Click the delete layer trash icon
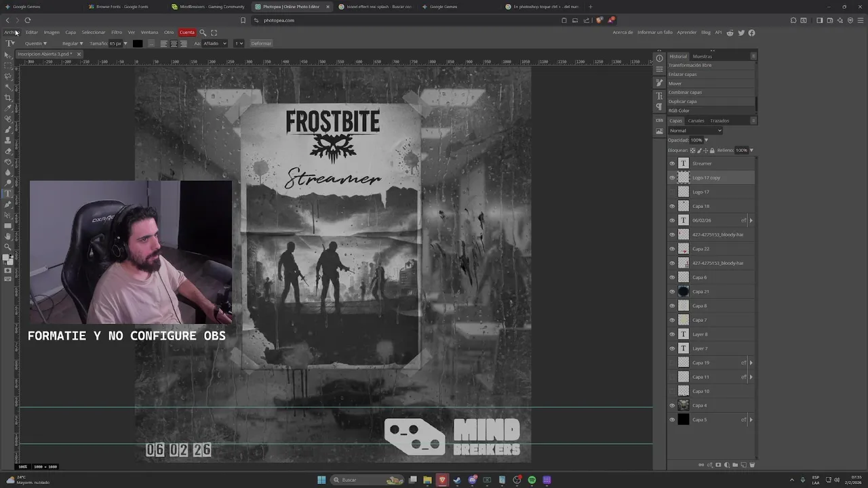 (x=752, y=465)
